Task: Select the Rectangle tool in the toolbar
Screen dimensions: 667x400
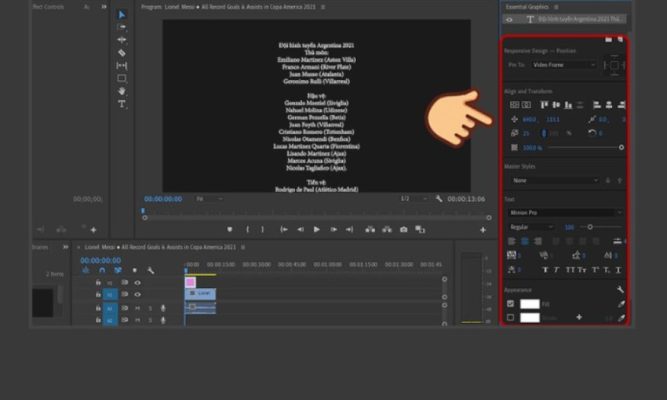Action: (x=122, y=78)
